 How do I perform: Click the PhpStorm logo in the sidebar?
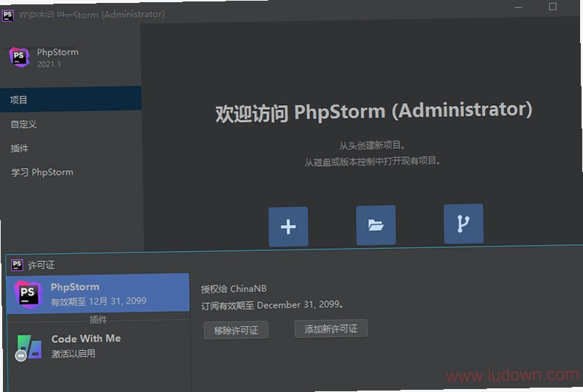(19, 57)
